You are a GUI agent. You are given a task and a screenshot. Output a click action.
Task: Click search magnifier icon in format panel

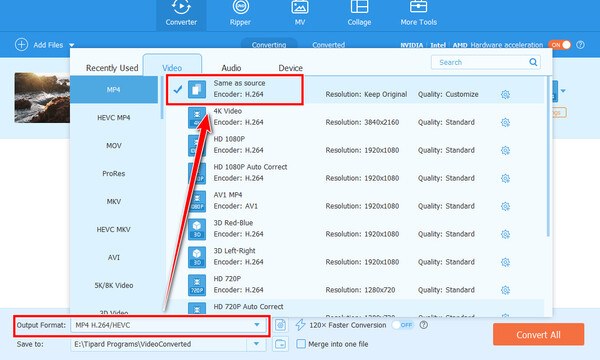point(533,62)
